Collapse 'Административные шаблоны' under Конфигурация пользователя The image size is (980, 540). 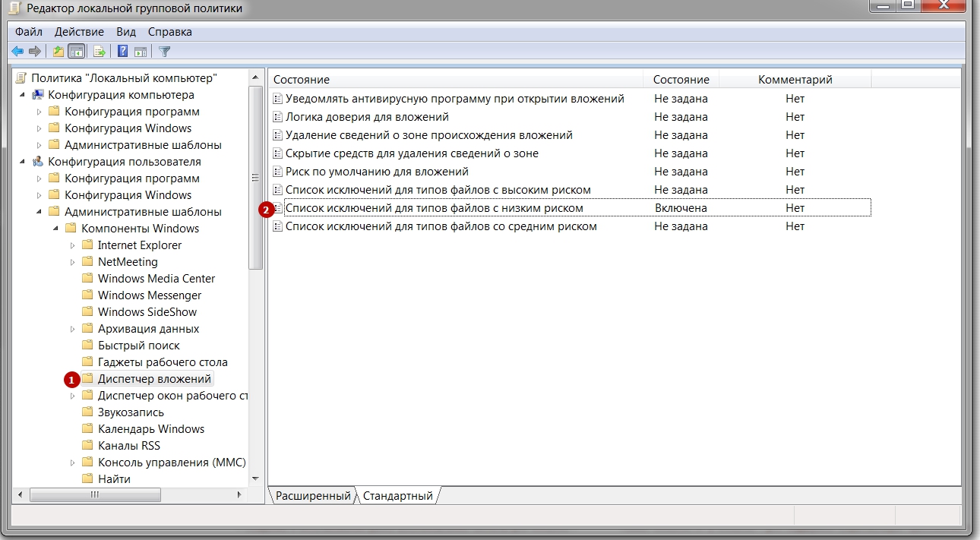point(39,212)
